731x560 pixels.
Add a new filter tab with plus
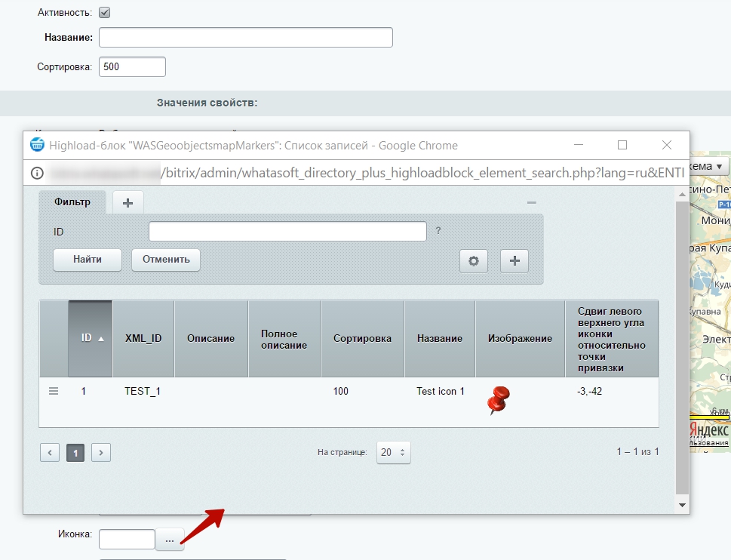127,202
